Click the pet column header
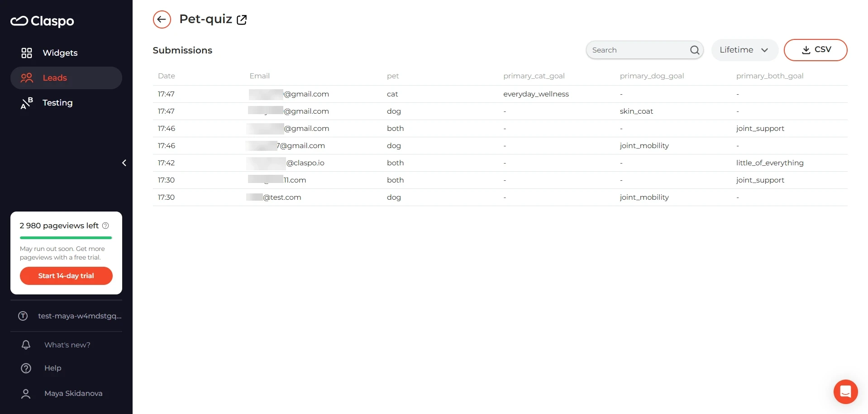The width and height of the screenshot is (868, 414). click(x=393, y=76)
